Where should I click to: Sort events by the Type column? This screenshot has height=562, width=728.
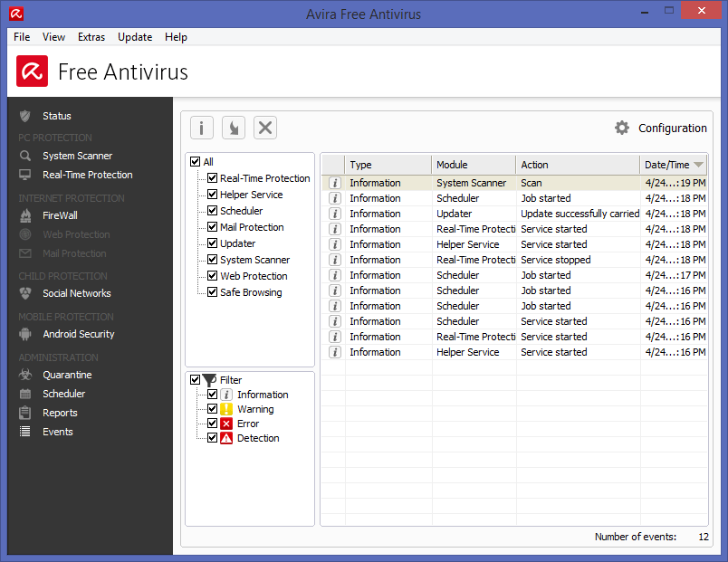pyautogui.click(x=388, y=165)
